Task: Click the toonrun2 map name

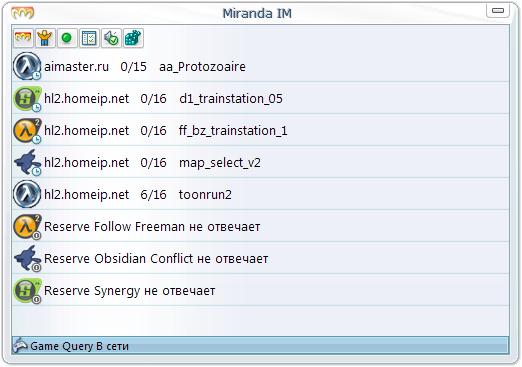Action: coord(205,195)
